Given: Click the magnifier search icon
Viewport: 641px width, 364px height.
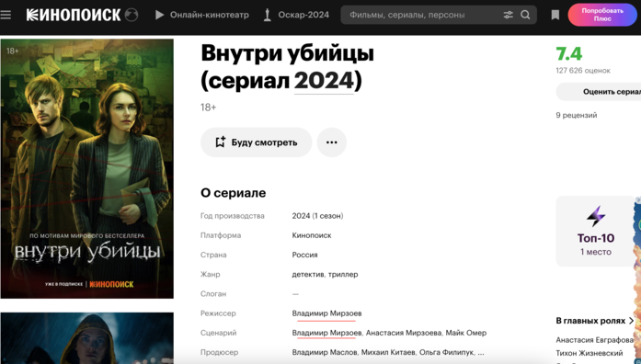Looking at the screenshot, I should [x=526, y=15].
